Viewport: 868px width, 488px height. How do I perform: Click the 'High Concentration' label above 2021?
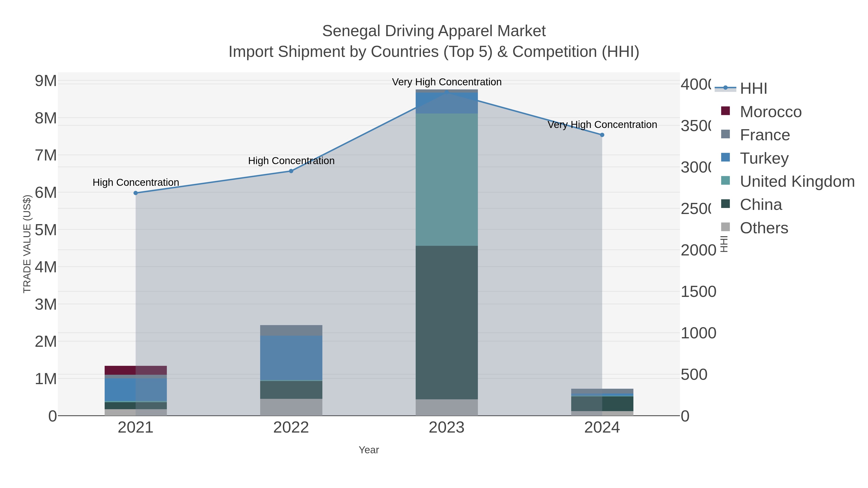(136, 182)
